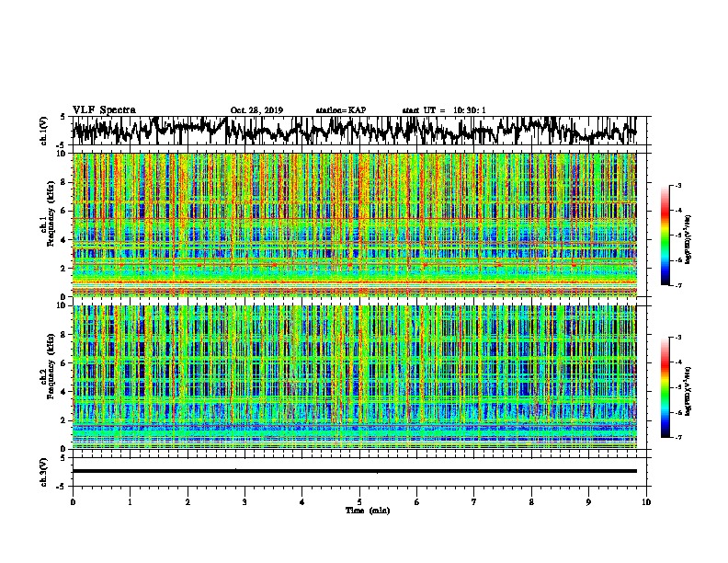Click the "Time (min)" axis label
Viewport: 728px width, 563px height.
tap(368, 511)
